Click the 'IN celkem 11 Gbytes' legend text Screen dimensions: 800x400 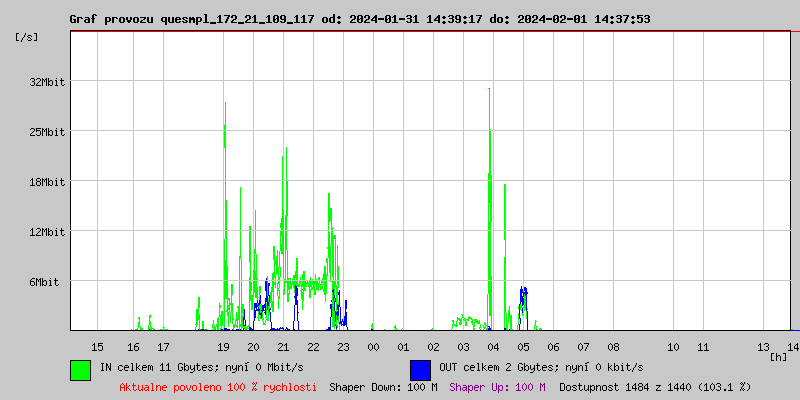[x=201, y=367]
